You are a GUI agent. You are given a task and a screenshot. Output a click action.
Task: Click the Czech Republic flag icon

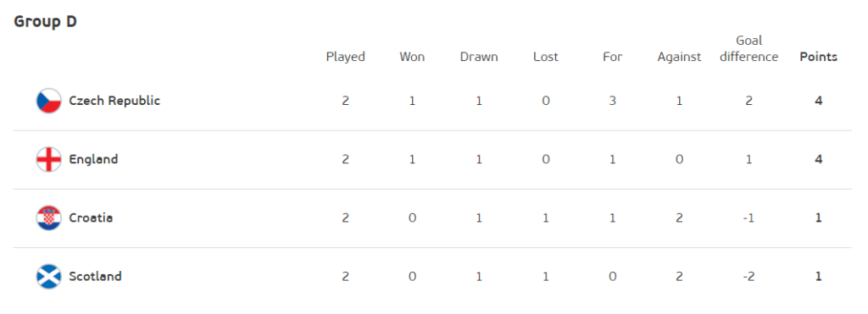pyautogui.click(x=48, y=102)
